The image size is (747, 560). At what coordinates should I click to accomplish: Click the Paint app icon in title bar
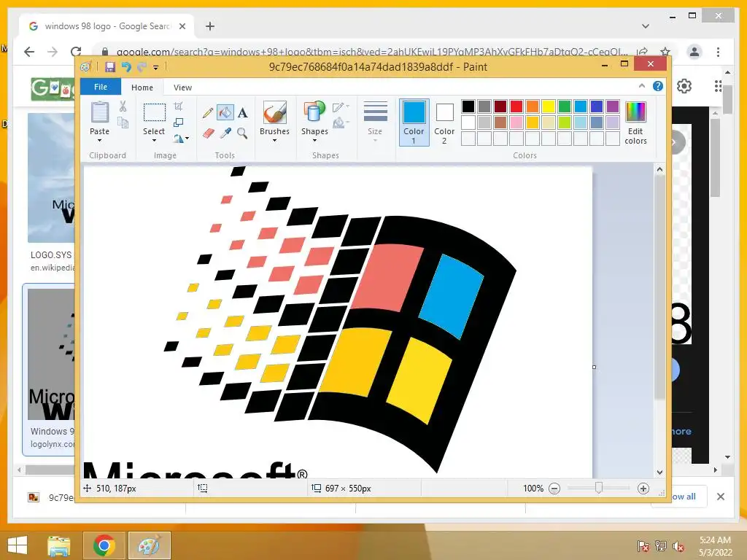coord(86,66)
